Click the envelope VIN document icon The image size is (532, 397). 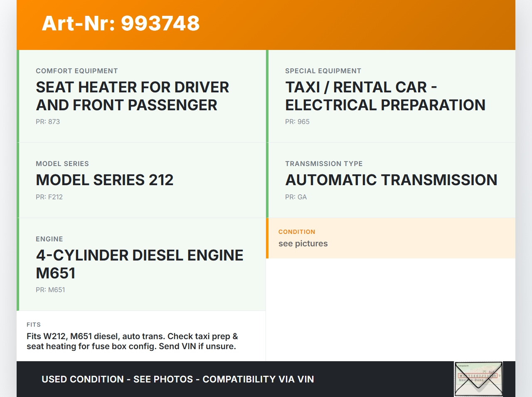pos(478,379)
